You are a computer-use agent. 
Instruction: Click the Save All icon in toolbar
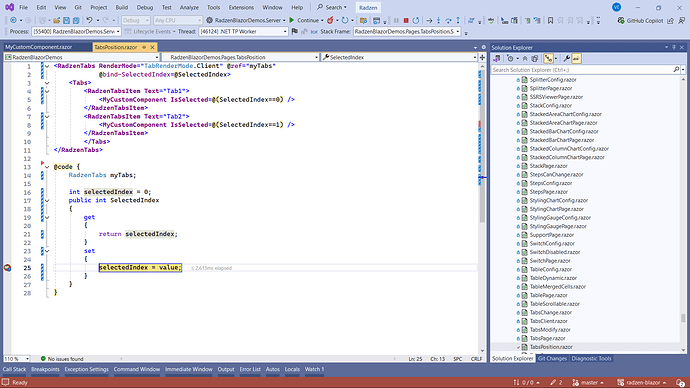[x=76, y=20]
